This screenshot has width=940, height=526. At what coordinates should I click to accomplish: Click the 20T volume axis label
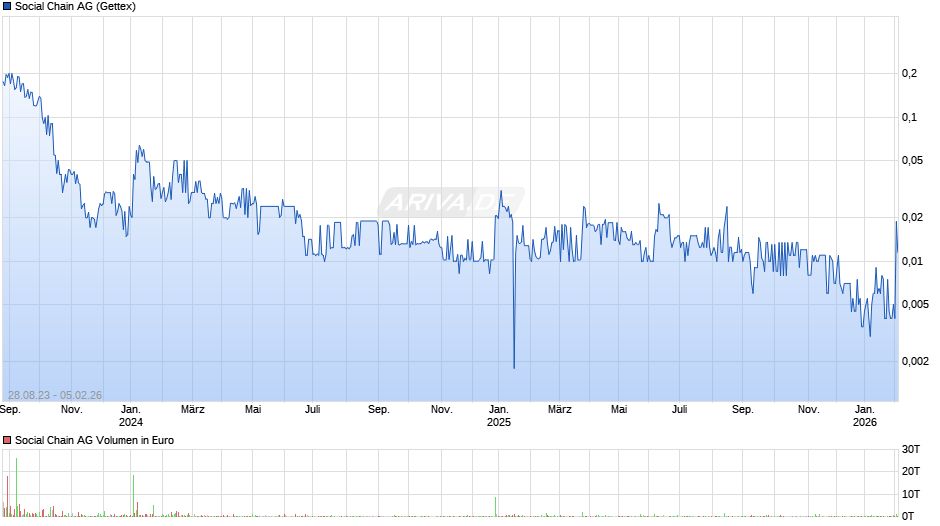point(911,471)
